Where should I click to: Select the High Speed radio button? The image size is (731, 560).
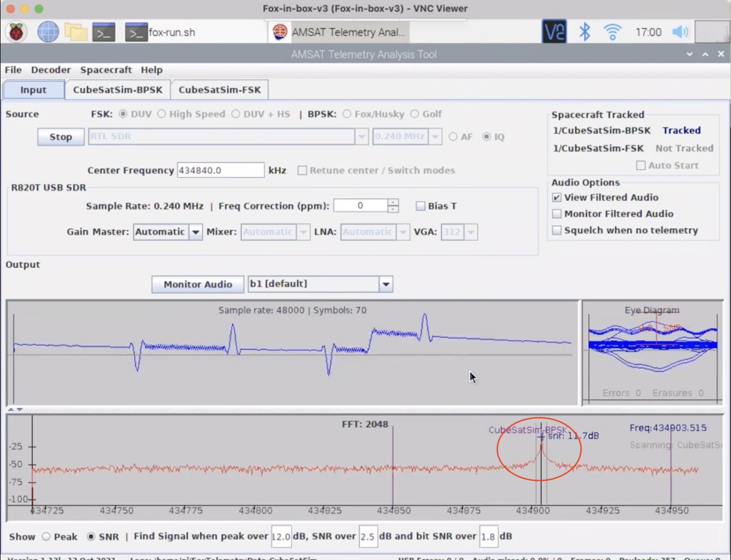click(x=162, y=114)
